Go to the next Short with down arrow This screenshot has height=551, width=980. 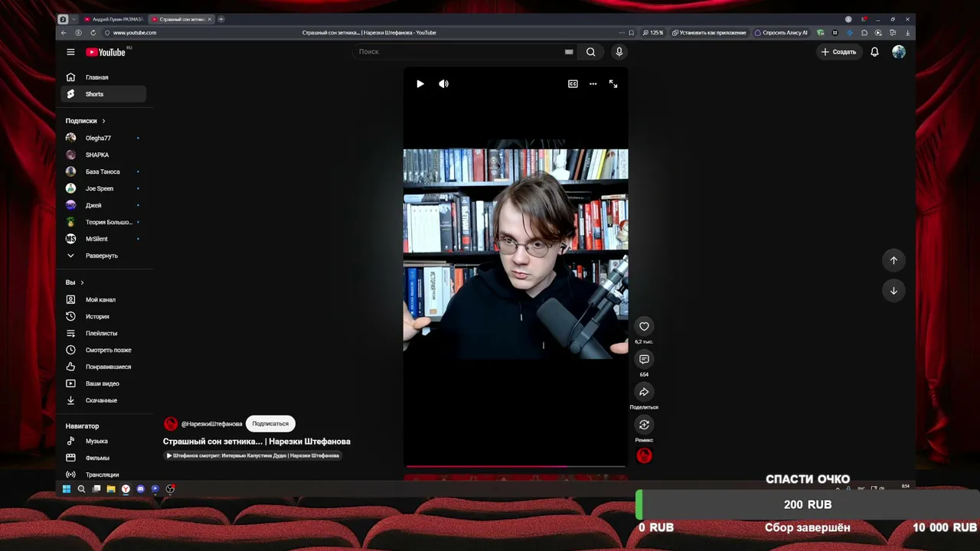(893, 291)
